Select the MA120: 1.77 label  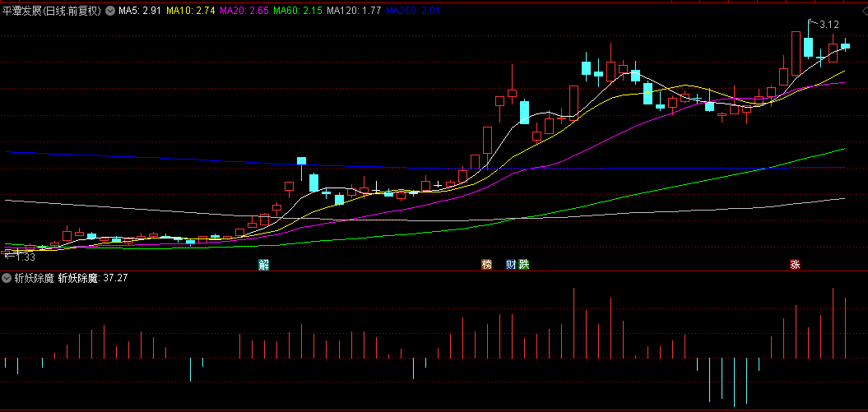click(x=354, y=11)
